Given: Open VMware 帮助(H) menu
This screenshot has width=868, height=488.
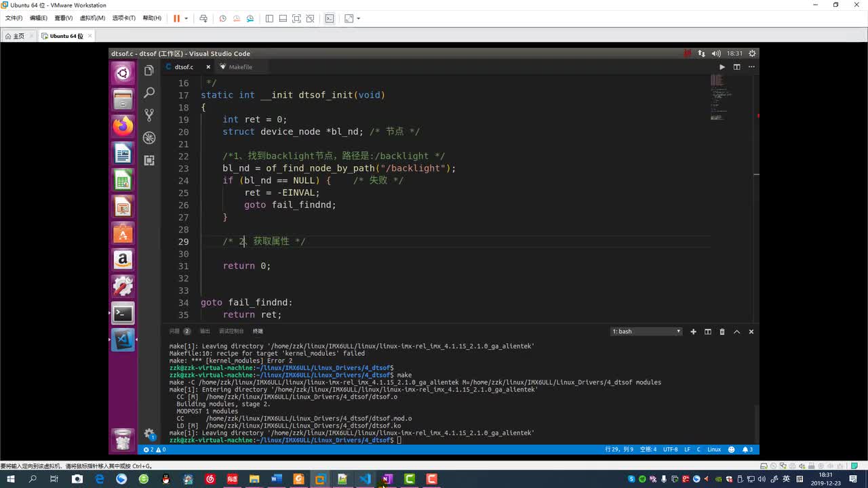Looking at the screenshot, I should coord(152,18).
